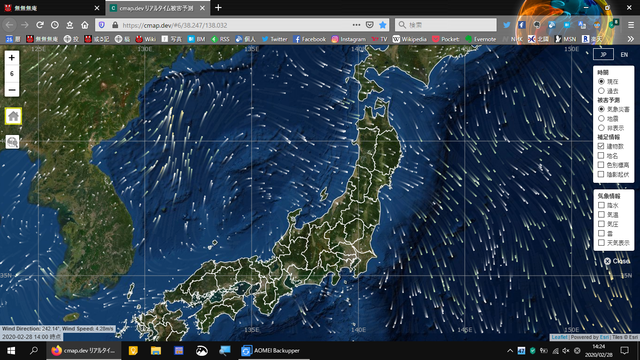Switch to the first browser tab
640x360 pixels.
pyautogui.click(x=51, y=8)
